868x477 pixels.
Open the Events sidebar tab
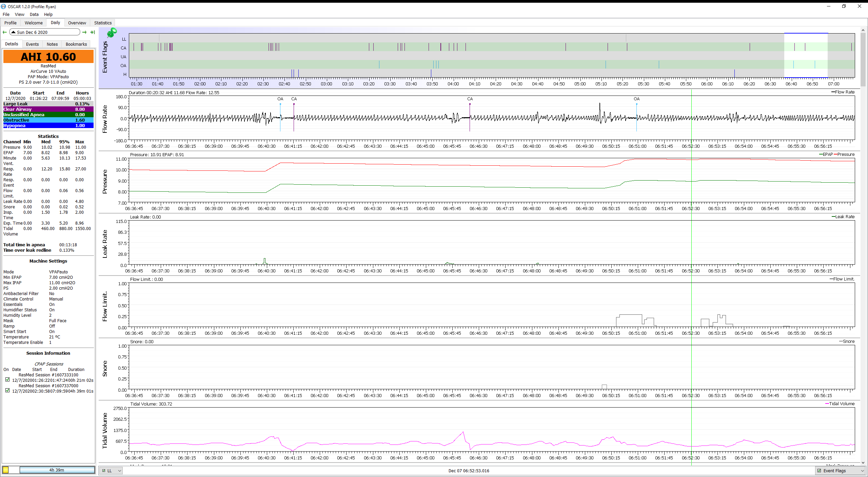click(x=32, y=44)
